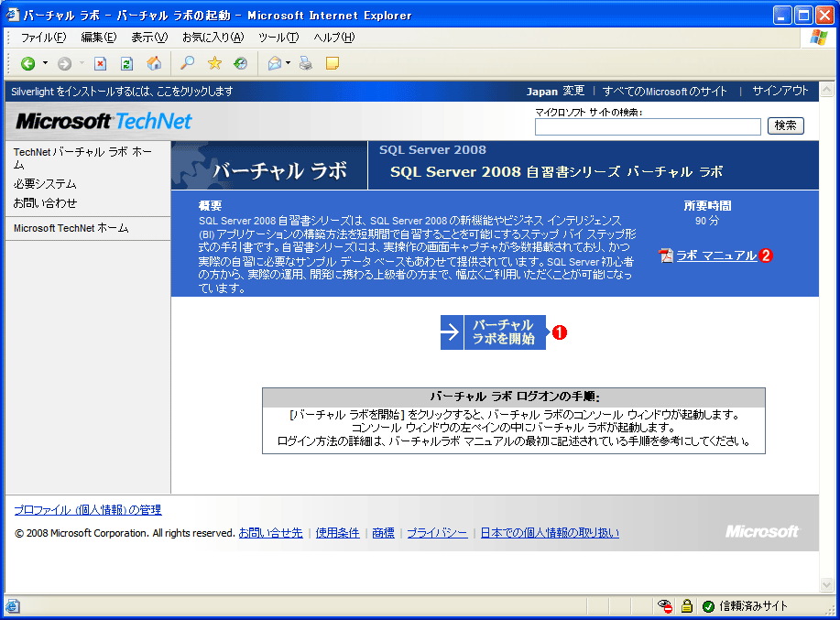Refresh the page using the toolbar icon

(126, 64)
